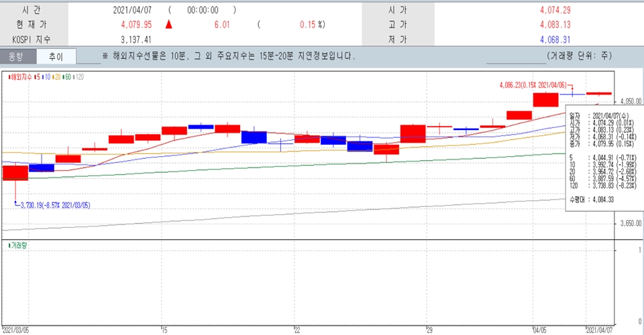
Task: Click the low price 4,068.31 in header
Action: 555,40
